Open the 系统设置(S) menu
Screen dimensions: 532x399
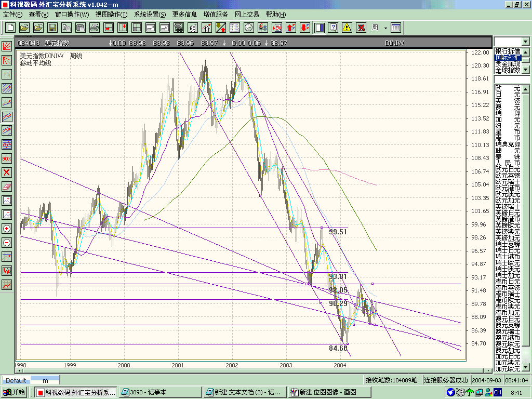[150, 15]
